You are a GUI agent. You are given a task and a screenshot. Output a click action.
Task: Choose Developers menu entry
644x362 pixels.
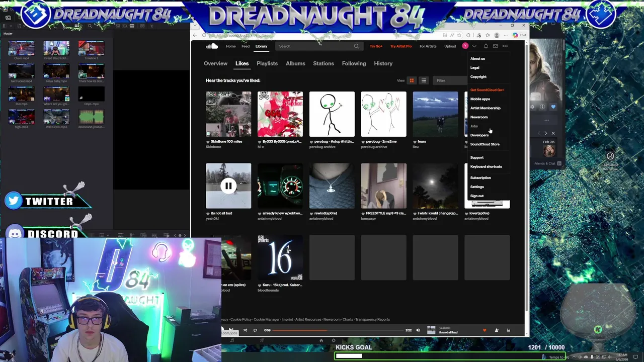(479, 135)
